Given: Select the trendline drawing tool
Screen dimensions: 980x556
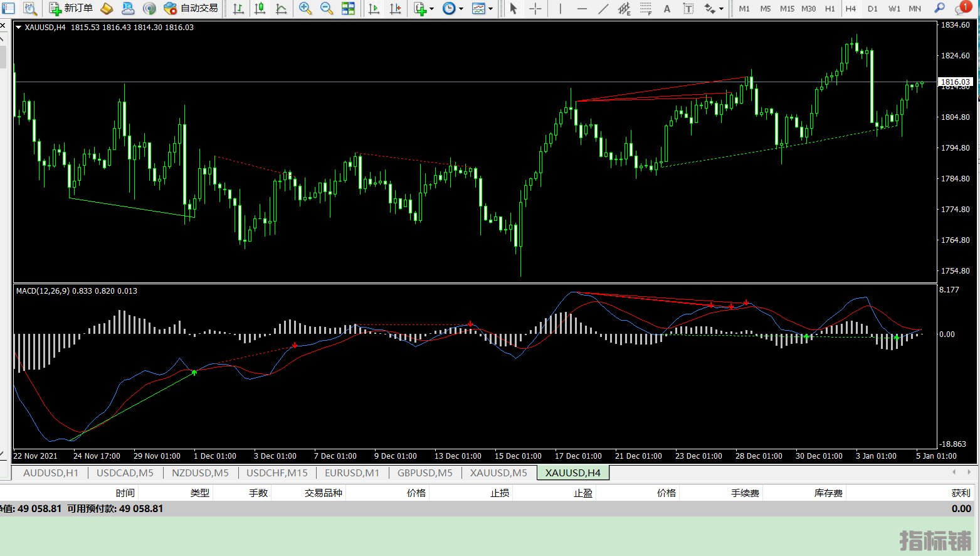Looking at the screenshot, I should click(603, 8).
